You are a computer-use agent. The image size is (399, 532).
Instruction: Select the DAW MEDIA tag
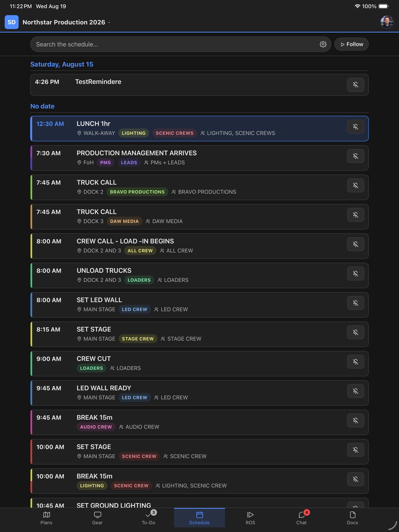[124, 221]
